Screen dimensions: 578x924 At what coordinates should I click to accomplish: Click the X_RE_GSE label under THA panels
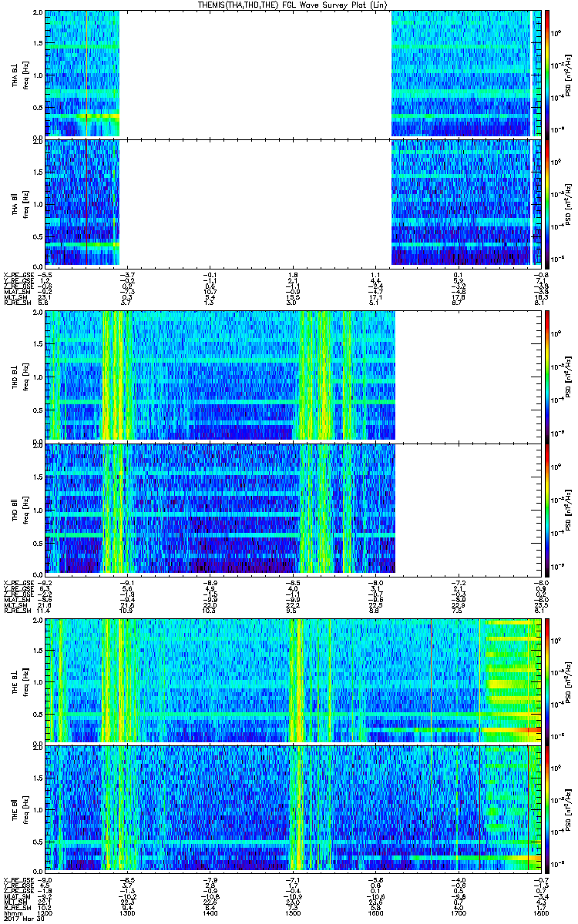[x=18, y=274]
